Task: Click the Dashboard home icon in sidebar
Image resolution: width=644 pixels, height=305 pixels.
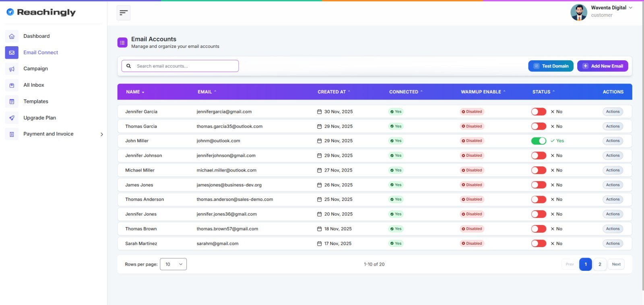Action: pos(12,36)
